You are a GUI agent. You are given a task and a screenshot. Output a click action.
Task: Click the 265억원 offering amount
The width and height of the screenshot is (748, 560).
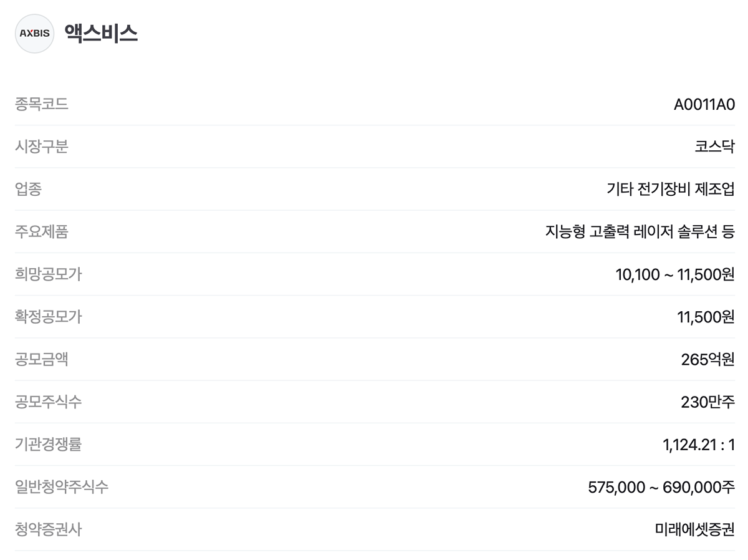pos(707,360)
